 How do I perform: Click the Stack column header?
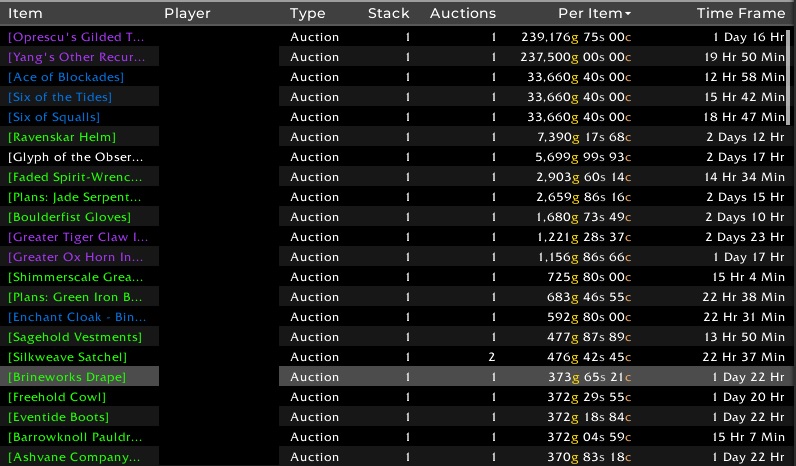coord(388,14)
